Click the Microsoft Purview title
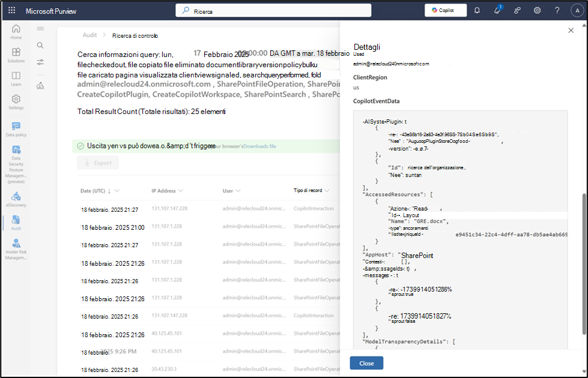 point(51,11)
